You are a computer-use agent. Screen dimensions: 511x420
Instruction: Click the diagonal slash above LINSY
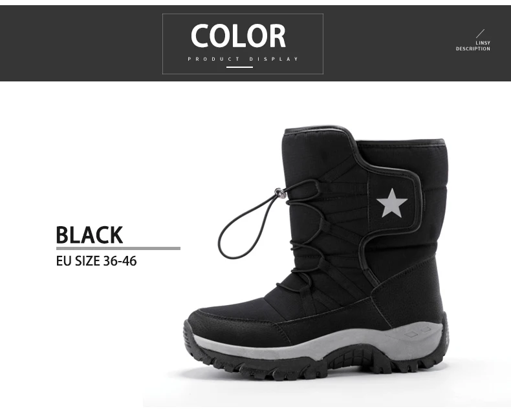[x=480, y=34]
